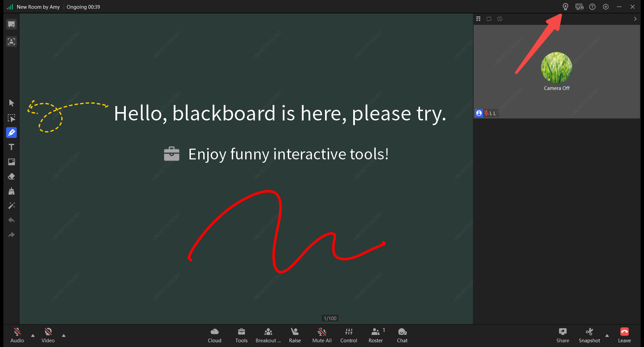This screenshot has height=347, width=644.
Task: Click the loop rotation icon in video panel
Action: click(489, 19)
